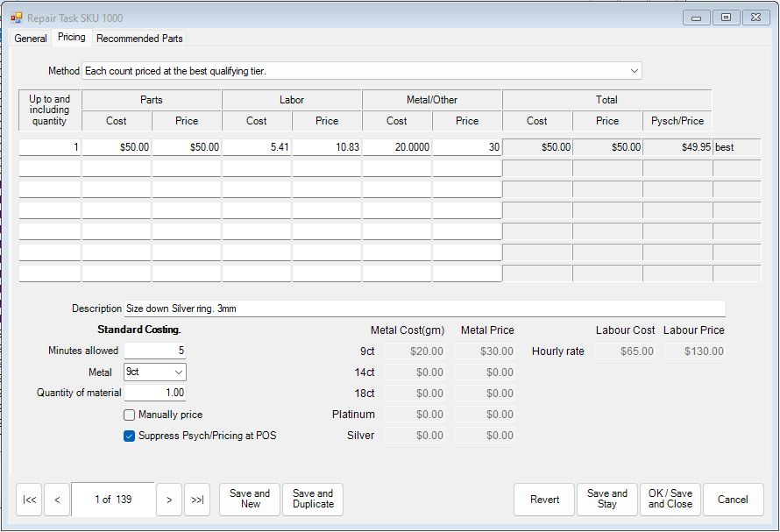Switch to the Recommended Parts tab
Image resolution: width=780 pixels, height=532 pixels.
point(138,38)
